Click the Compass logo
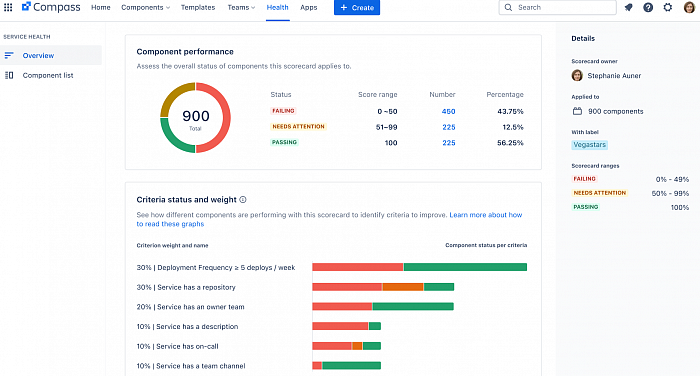Viewport: 700px width, 376px height. [51, 7]
